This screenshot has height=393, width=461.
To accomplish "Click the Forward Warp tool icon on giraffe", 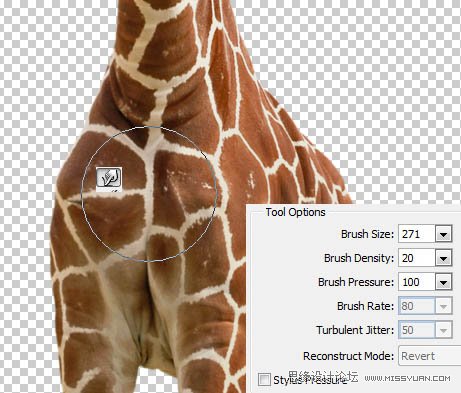I will point(109,178).
